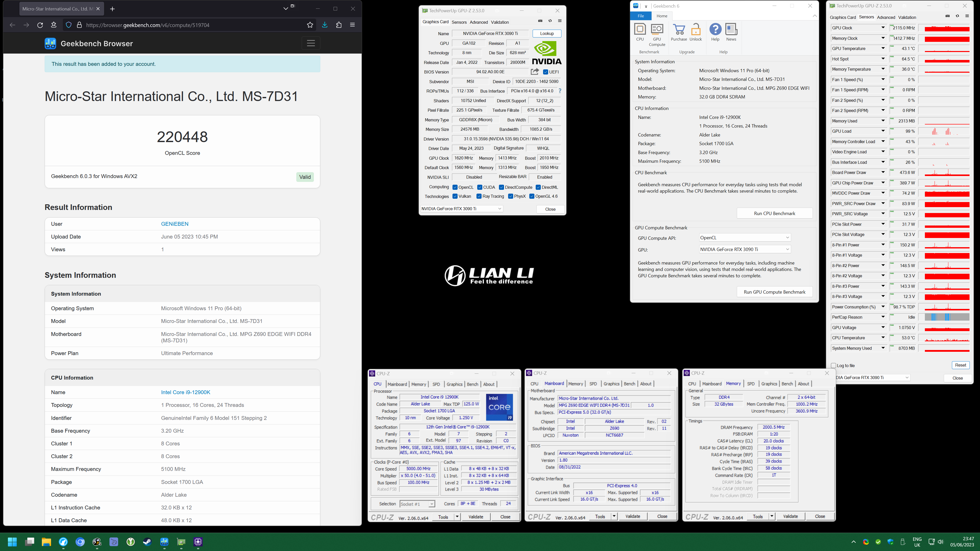This screenshot has height=551, width=980.
Task: Toggle the OpenCL computing checkbox
Action: (455, 187)
